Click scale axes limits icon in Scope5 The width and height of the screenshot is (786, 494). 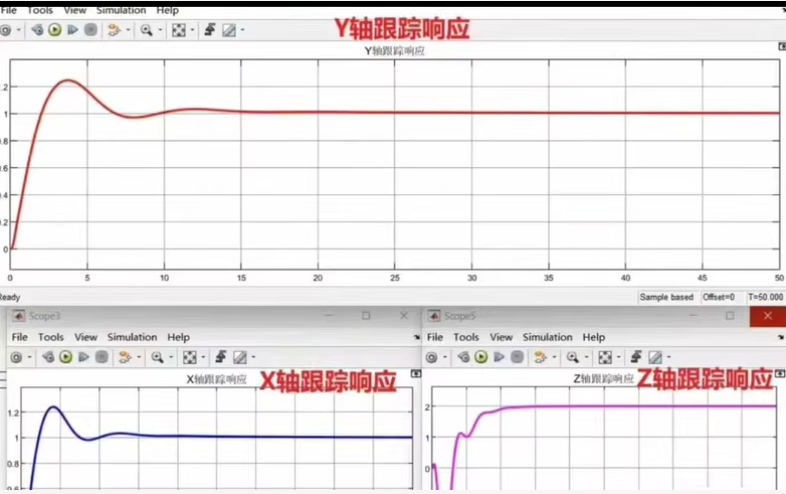[605, 357]
